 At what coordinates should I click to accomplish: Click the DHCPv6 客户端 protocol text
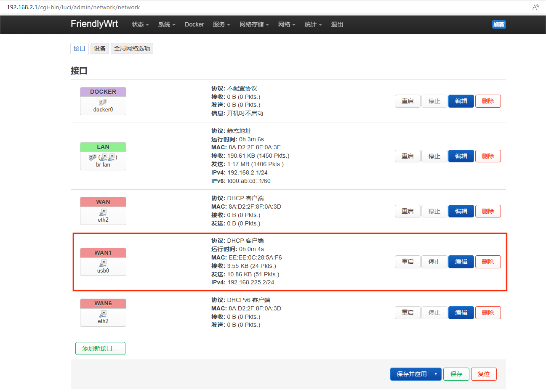click(249, 300)
